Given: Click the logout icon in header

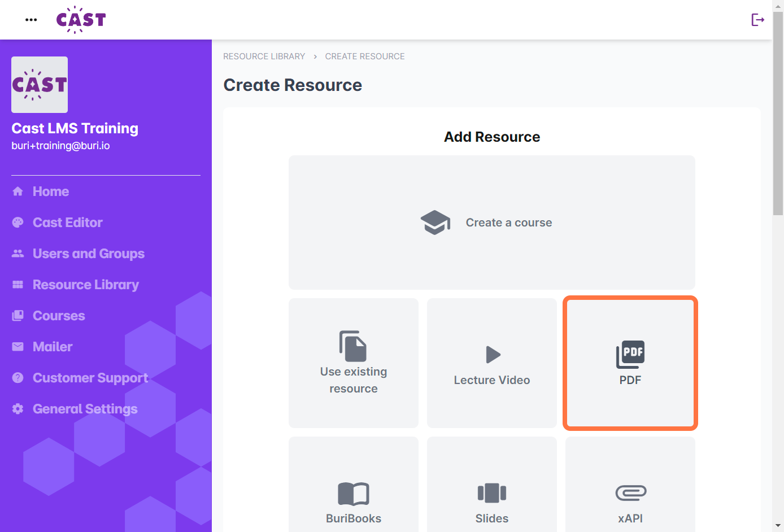Looking at the screenshot, I should pos(757,20).
